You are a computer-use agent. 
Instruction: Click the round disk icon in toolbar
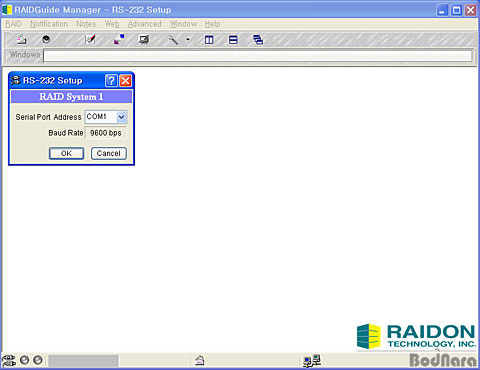click(46, 40)
